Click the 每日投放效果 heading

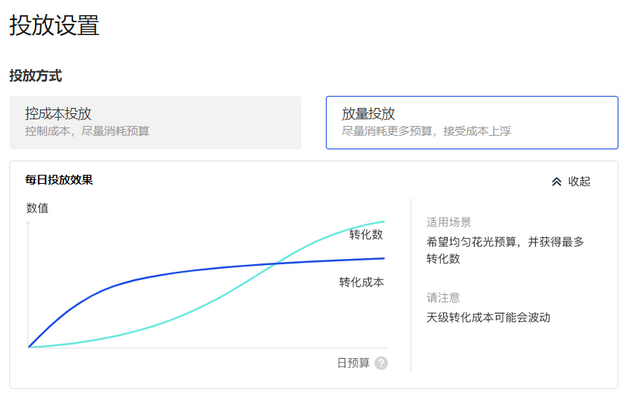pos(59,180)
